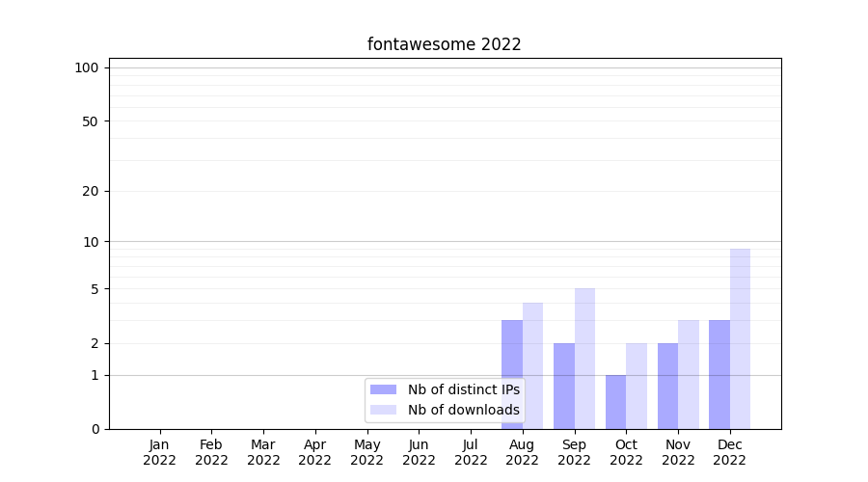This screenshot has height=482, width=868.
Task: Click the dark blue distinct IPs legend swatch
Action: pyautogui.click(x=383, y=389)
